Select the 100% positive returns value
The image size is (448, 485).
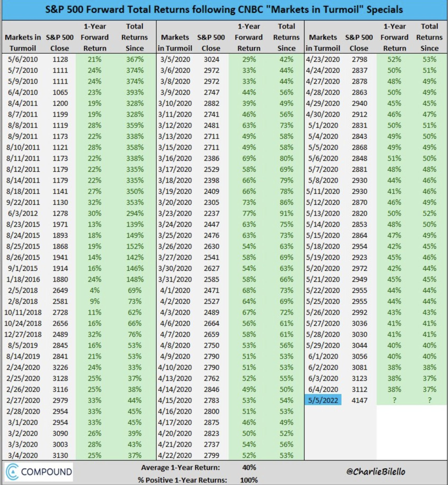[x=249, y=480]
